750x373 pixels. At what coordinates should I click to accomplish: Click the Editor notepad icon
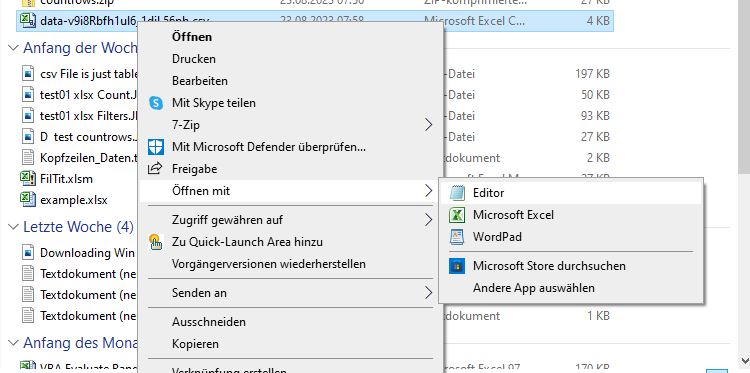(x=457, y=193)
